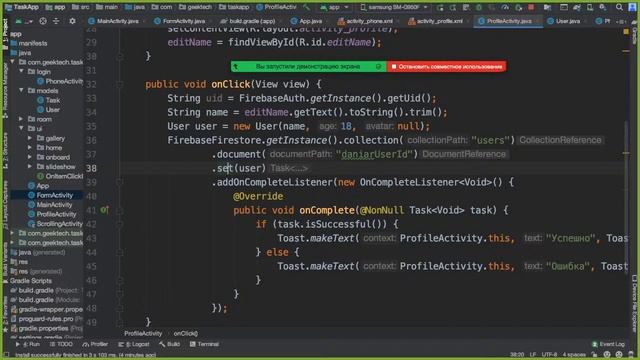640x360 pixels.
Task: Click the Resource Manager side tab
Action: (5, 90)
